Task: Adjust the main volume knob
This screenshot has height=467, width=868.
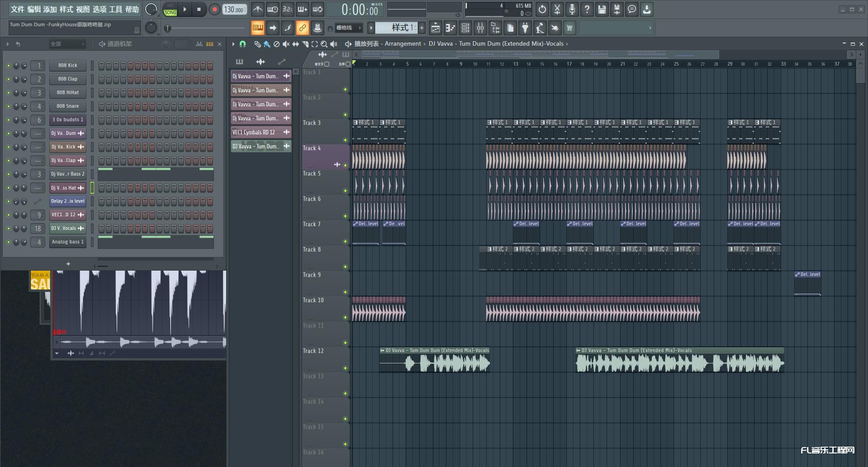Action: point(151,9)
